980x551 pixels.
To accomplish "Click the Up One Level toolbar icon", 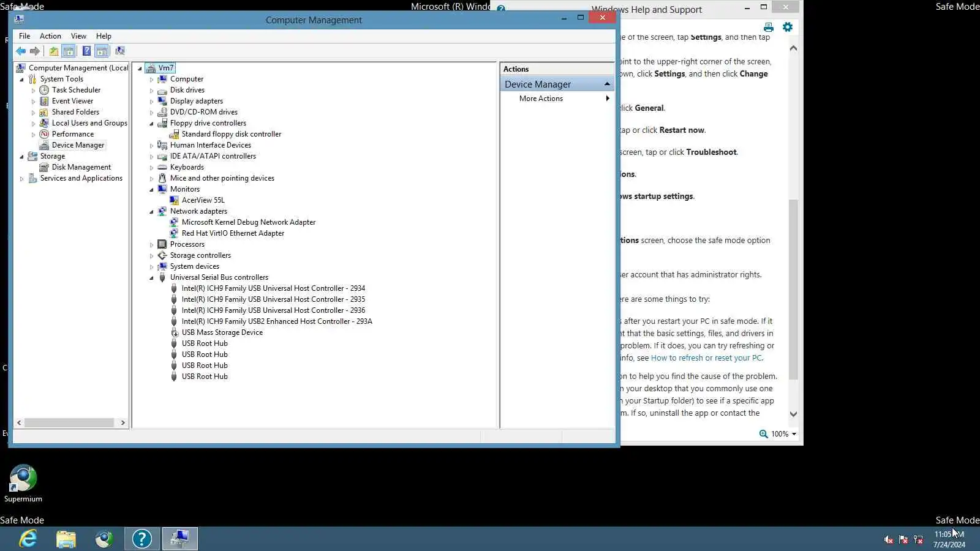I will (x=54, y=51).
